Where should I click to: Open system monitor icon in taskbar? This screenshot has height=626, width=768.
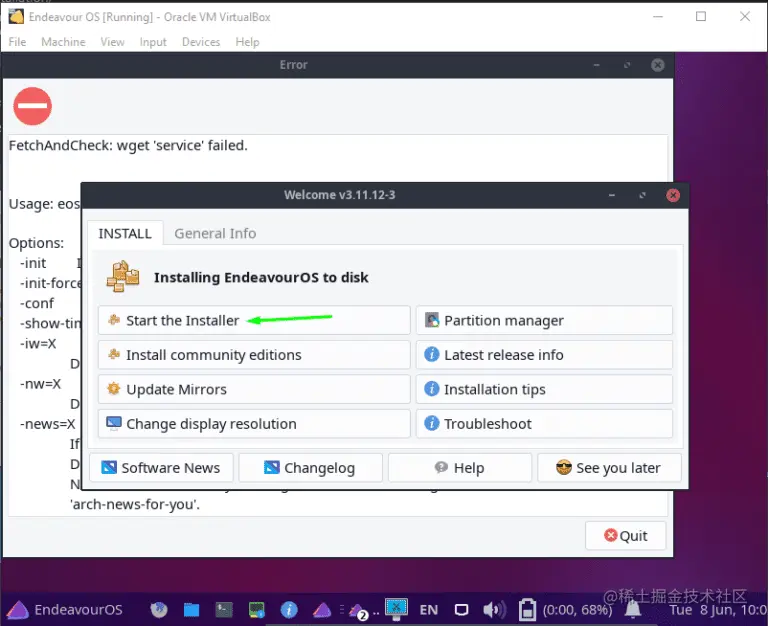click(257, 610)
